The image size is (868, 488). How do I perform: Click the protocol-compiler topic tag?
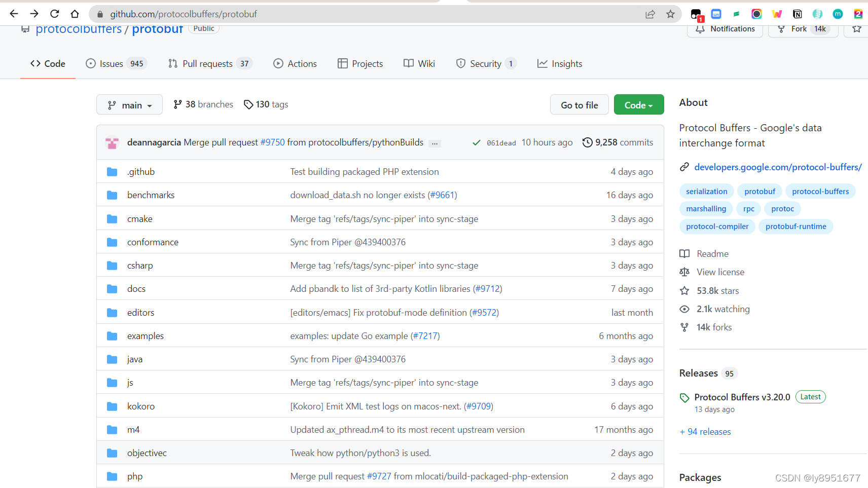[x=717, y=227]
